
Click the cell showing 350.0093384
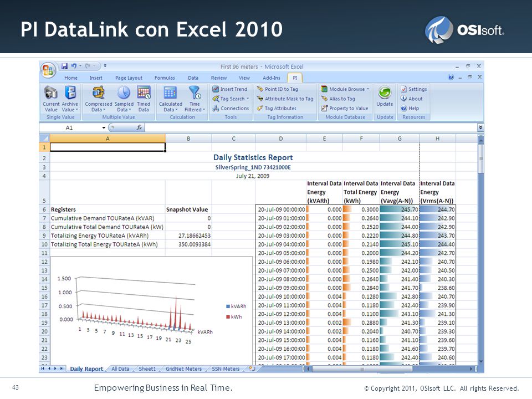188,244
